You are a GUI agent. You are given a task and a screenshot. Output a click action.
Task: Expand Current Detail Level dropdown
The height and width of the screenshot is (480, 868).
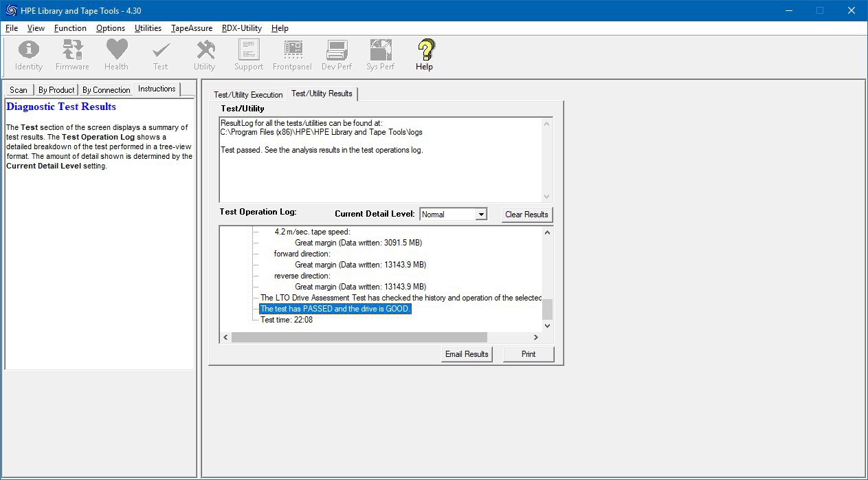coord(481,215)
